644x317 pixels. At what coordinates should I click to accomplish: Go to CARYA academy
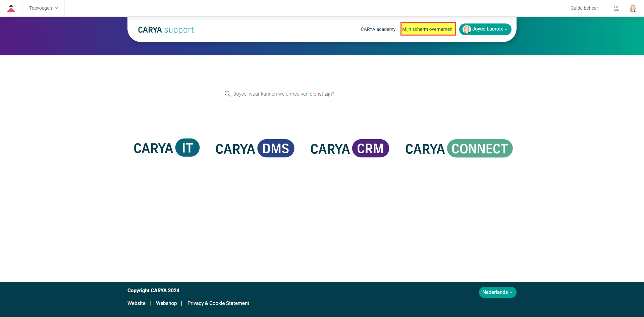point(378,29)
